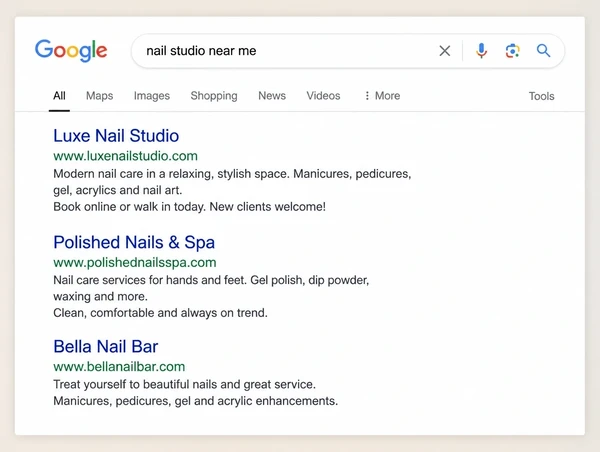Click the www.luxenailstudio.com URL
Viewport: 600px width, 452px height.
pos(126,156)
